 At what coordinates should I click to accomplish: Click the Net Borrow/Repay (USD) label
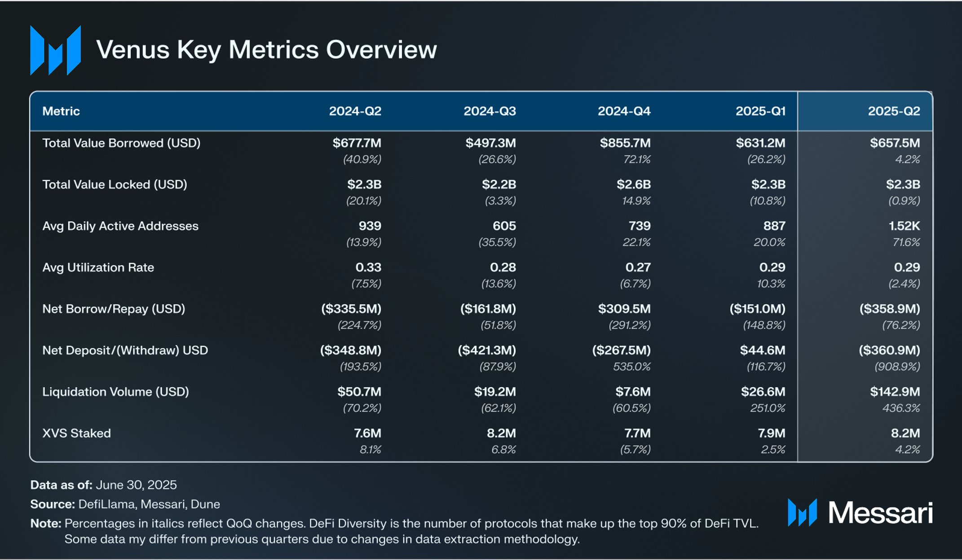[114, 309]
